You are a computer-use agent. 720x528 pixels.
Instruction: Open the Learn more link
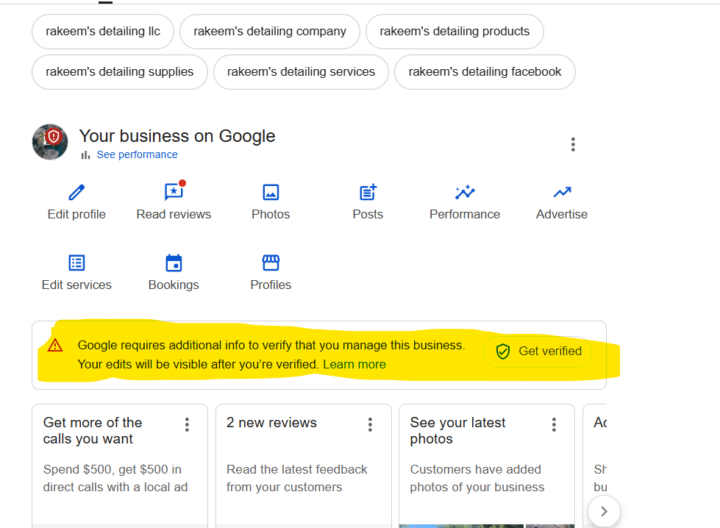tap(354, 365)
